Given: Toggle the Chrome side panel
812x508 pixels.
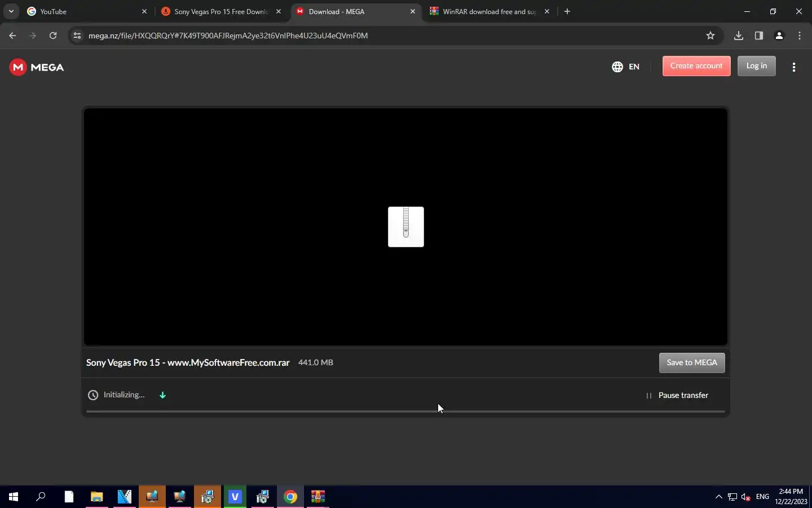Looking at the screenshot, I should point(759,36).
